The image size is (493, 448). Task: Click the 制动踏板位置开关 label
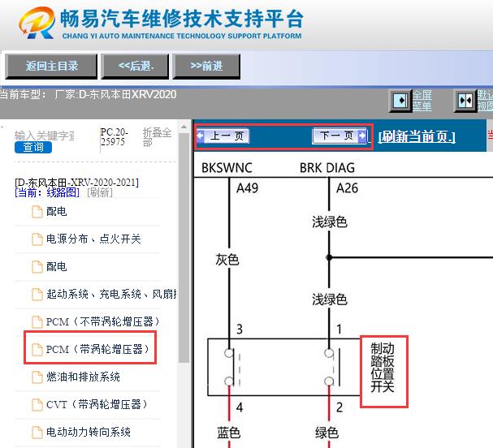point(383,368)
